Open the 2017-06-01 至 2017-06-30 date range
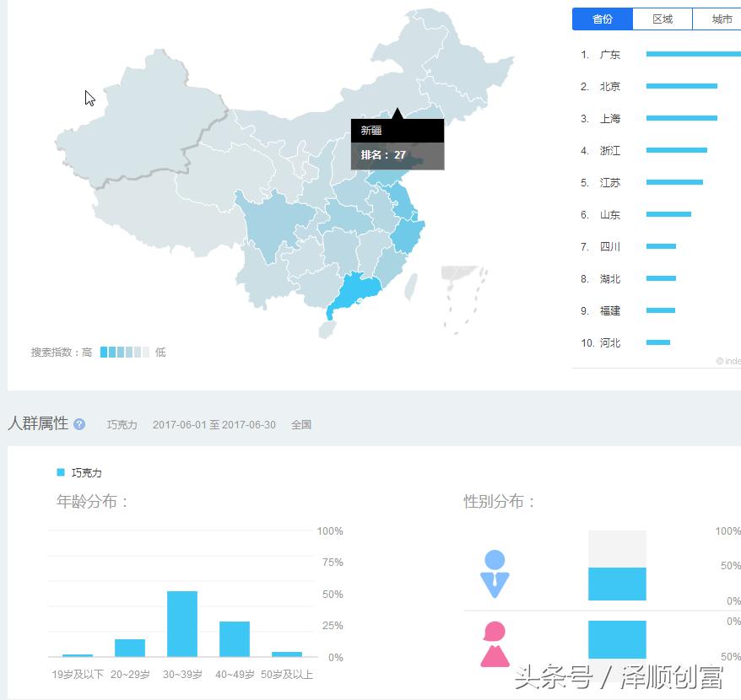Viewport: 741px width, 700px height. (x=214, y=425)
